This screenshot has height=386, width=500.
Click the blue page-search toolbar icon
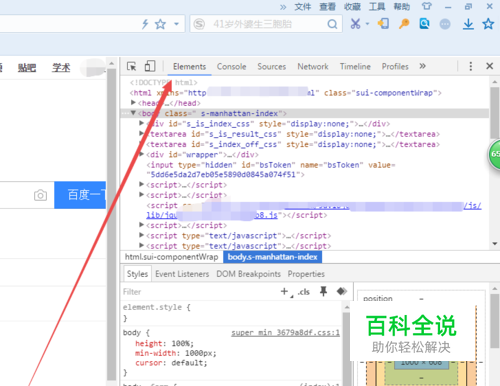[424, 24]
